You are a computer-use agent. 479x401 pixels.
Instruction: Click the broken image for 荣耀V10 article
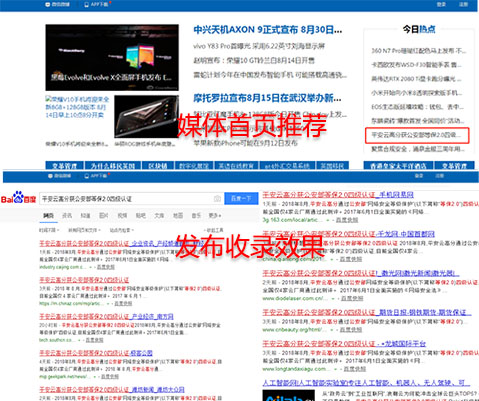[77, 107]
